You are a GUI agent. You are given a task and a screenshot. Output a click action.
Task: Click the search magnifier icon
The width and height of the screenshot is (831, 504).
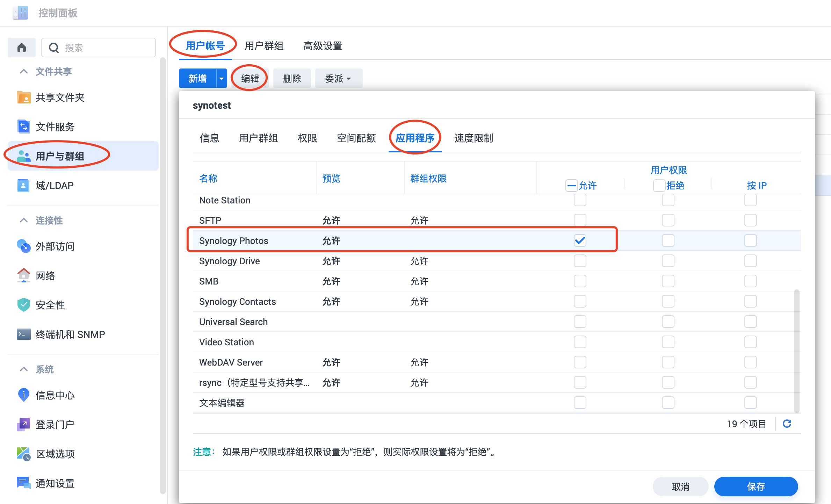[53, 48]
